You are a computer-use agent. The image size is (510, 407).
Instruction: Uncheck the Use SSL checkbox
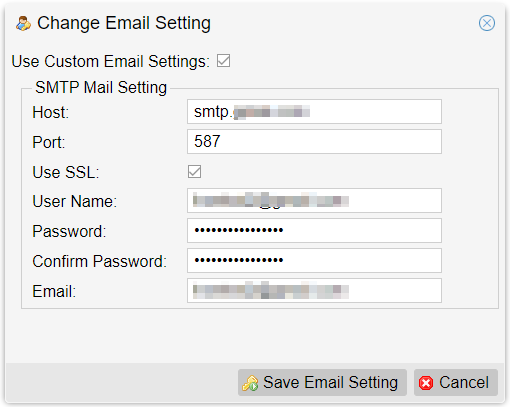click(194, 172)
